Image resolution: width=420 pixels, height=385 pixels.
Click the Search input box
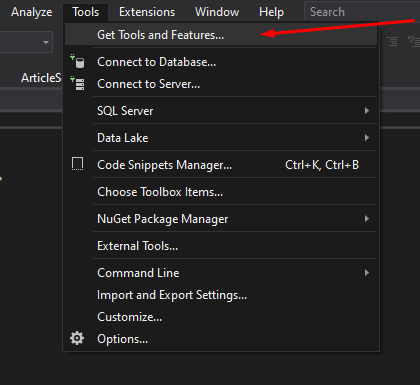click(362, 12)
